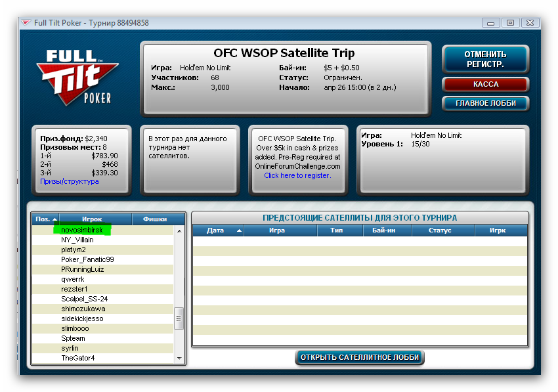This screenshot has width=558, height=392.
Task: Click the Full Tilt Poker logo
Action: click(77, 77)
